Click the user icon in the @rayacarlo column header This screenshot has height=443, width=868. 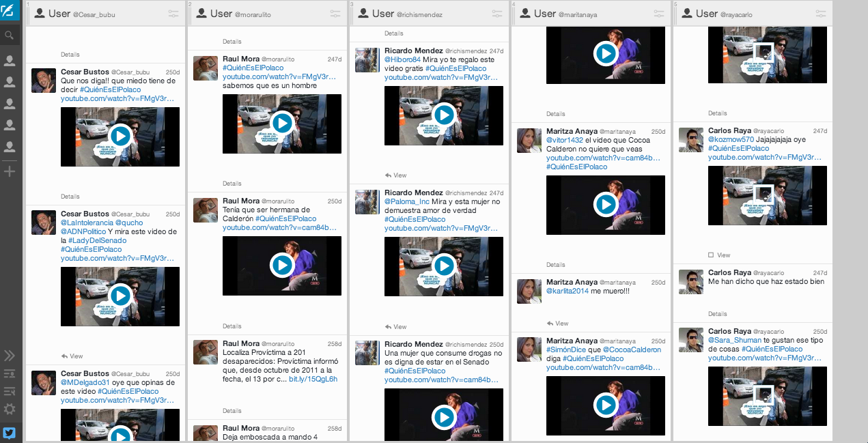(x=687, y=14)
